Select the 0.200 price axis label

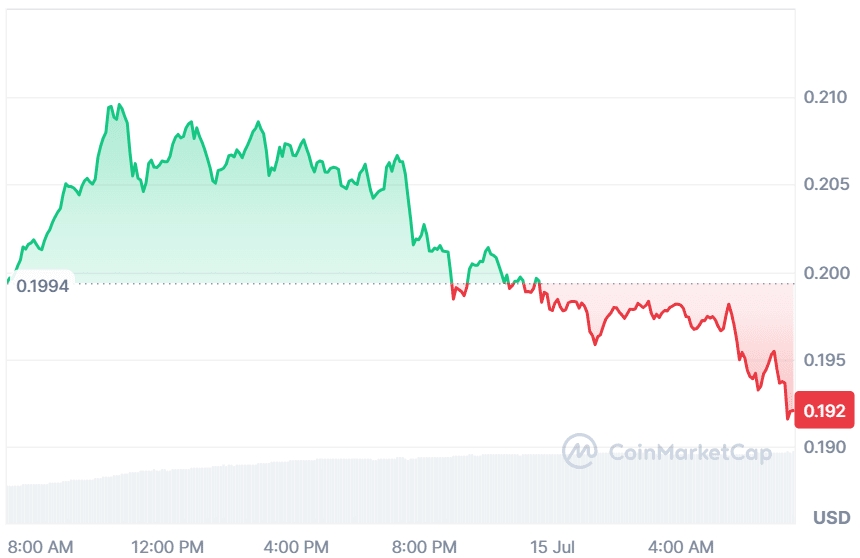point(825,273)
